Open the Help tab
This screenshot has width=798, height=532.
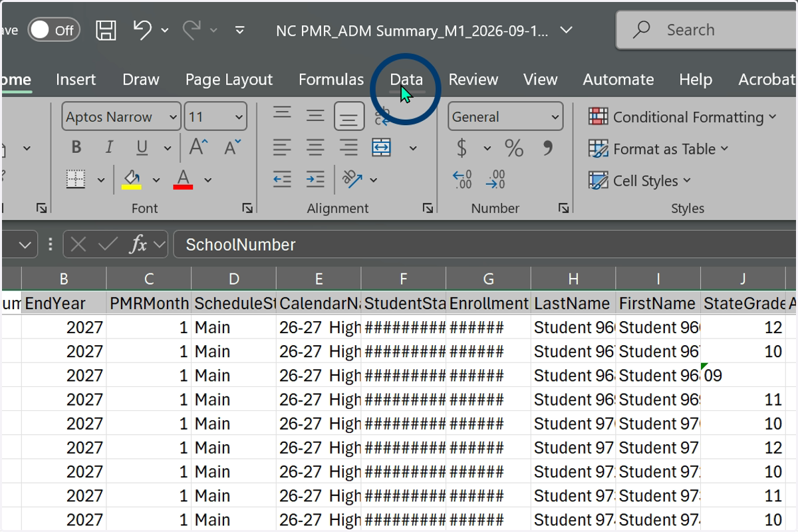pyautogui.click(x=696, y=80)
